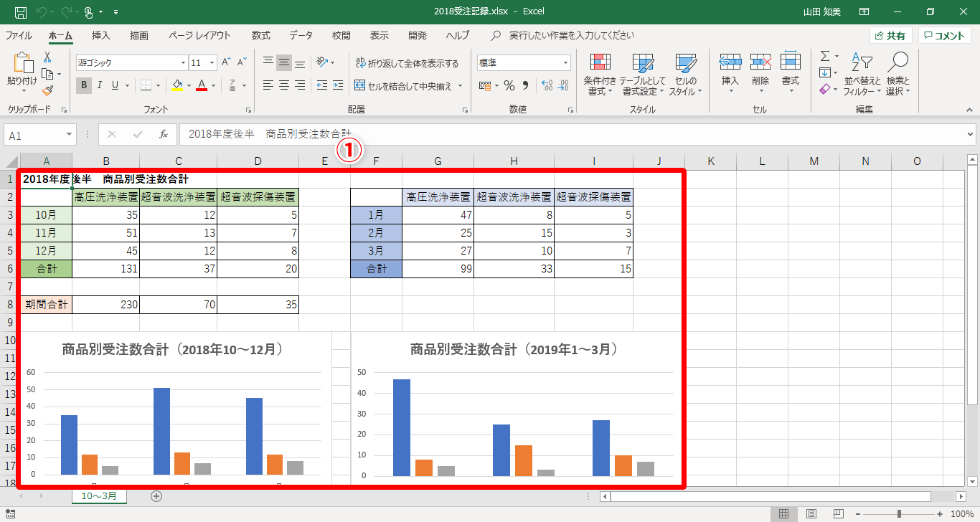Toggle Underline formatting
Image resolution: width=980 pixels, height=522 pixels.
tap(115, 86)
